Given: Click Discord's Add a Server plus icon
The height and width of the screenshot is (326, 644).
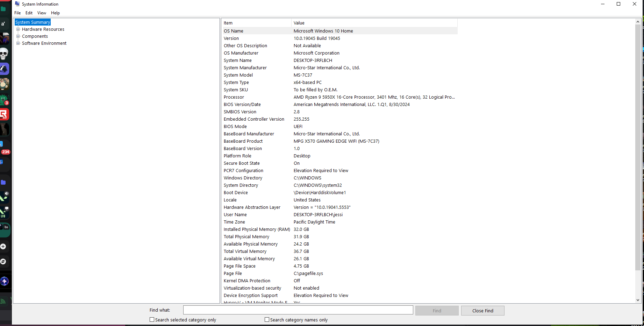Looking at the screenshot, I should click(x=3, y=246).
